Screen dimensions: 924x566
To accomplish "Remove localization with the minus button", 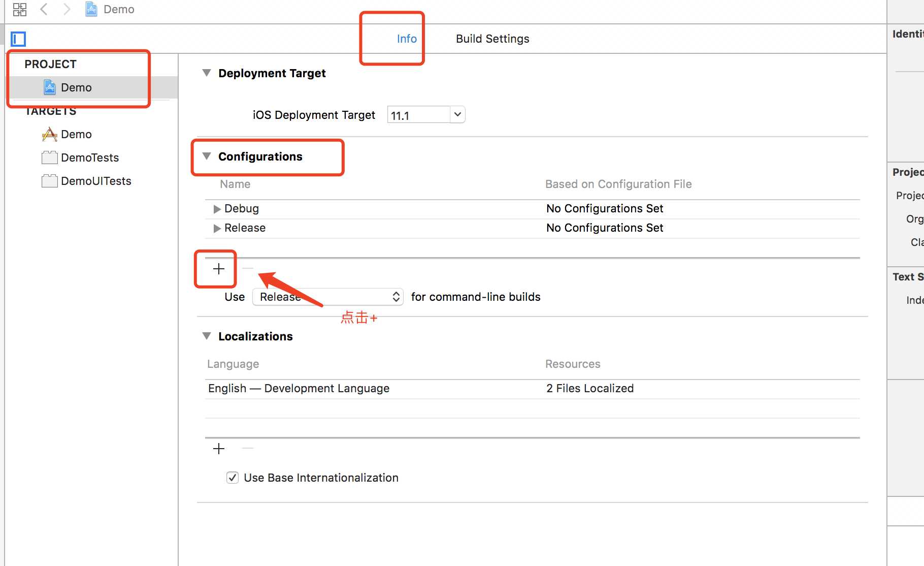I will 248,448.
